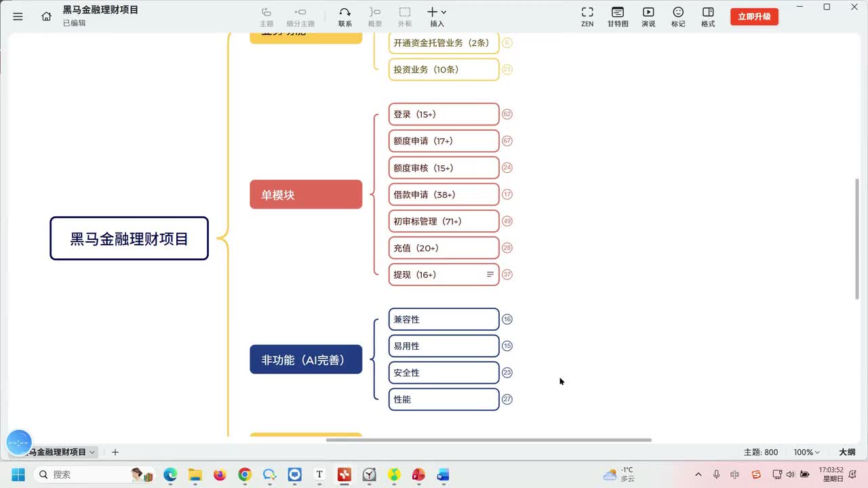Expand 易用性 branch via the 15 badge

[507, 346]
